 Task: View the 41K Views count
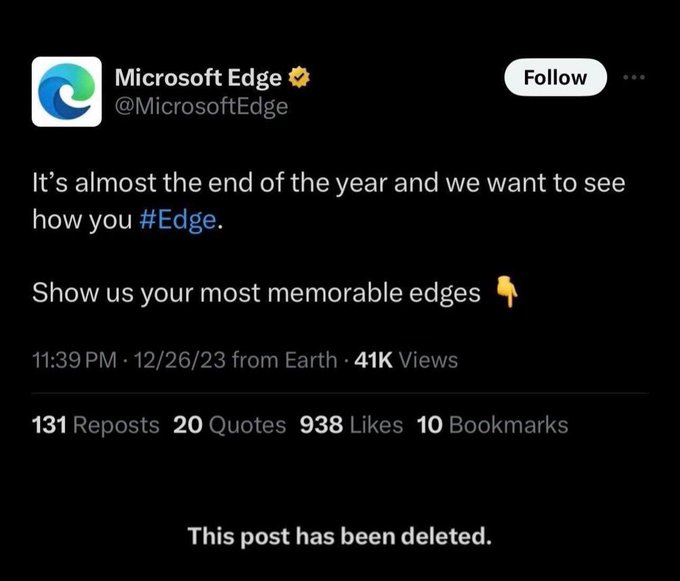tap(407, 359)
